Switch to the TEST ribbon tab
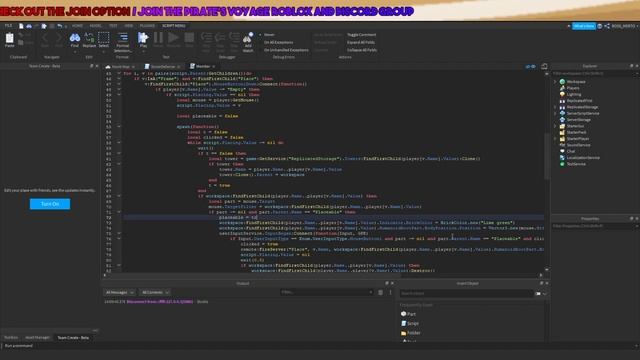 pos(113,26)
